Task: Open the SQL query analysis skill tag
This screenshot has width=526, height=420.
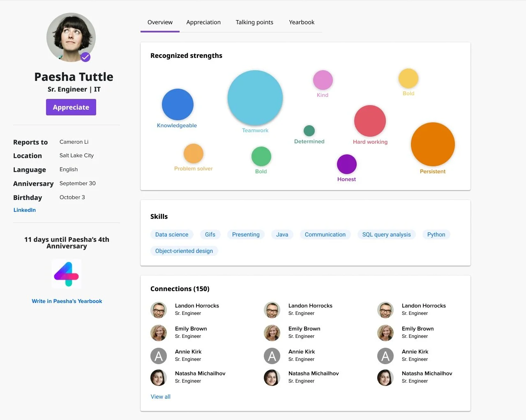Action: tap(386, 234)
